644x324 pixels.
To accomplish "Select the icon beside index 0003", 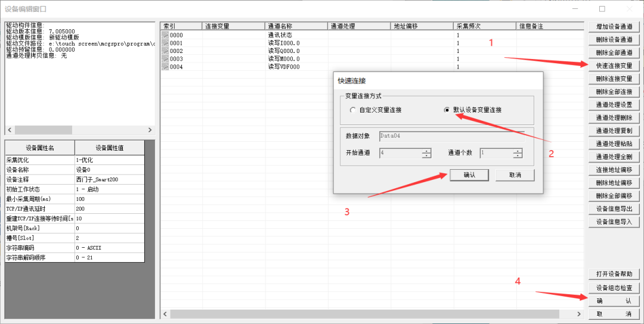I will [165, 59].
